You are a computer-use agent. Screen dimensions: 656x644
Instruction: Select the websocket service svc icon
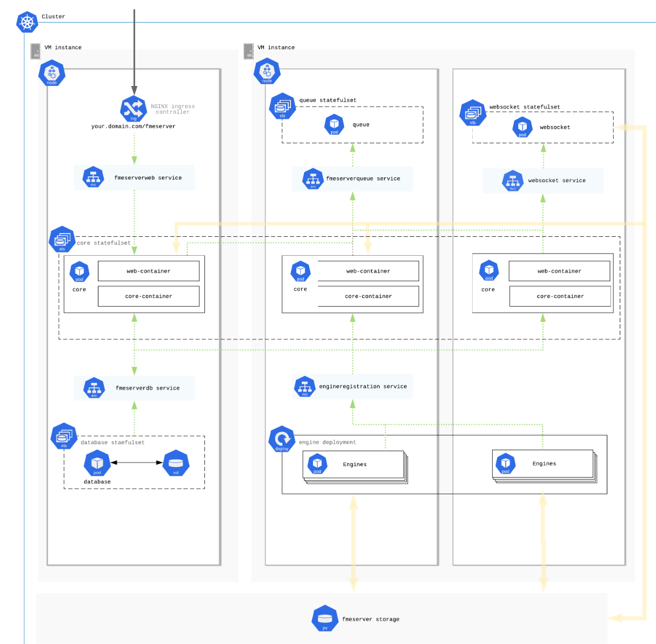(x=513, y=181)
